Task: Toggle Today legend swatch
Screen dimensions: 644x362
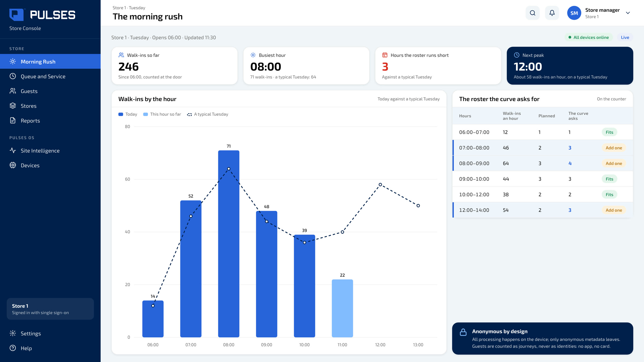Action: point(121,114)
